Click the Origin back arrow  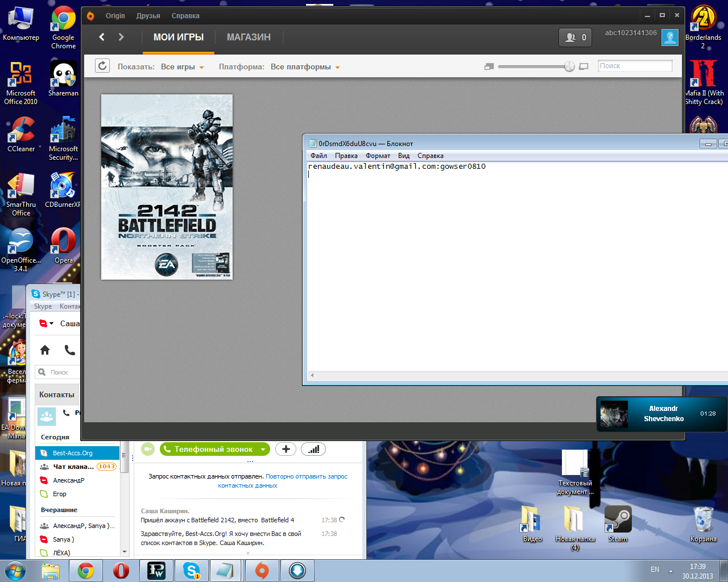[x=102, y=37]
